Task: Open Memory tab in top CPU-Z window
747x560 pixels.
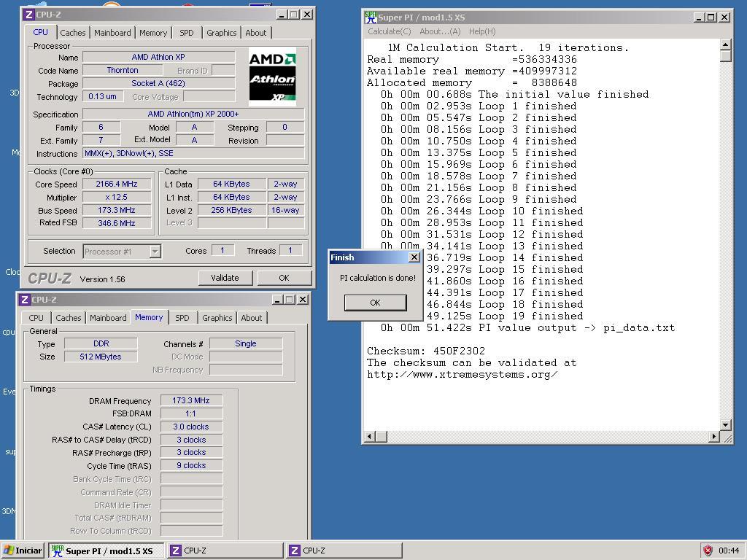Action: 153,33
